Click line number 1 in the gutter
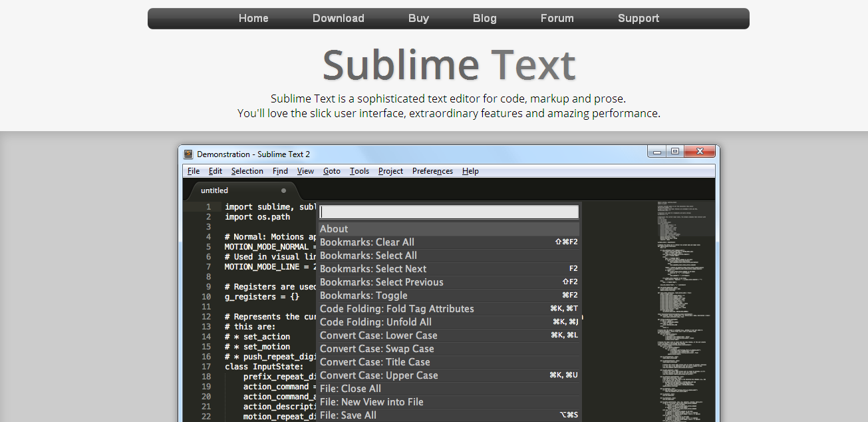The height and width of the screenshot is (422, 868). (x=208, y=207)
